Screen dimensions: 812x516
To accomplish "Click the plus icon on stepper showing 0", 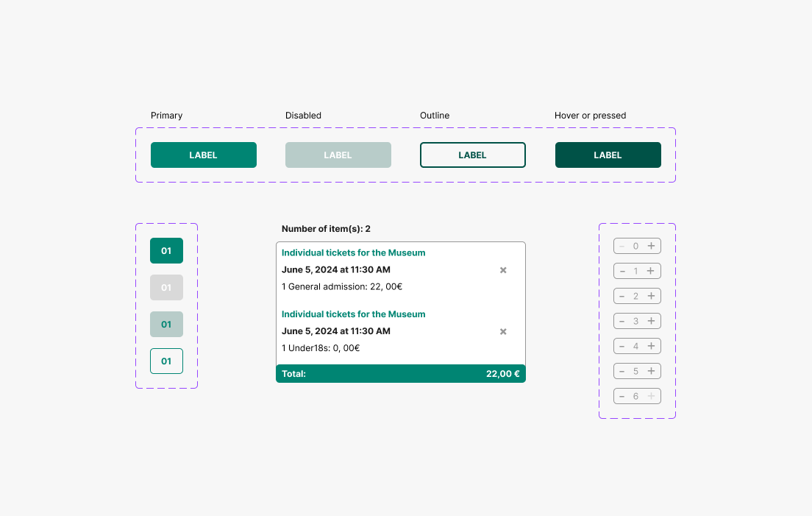I will pyautogui.click(x=651, y=246).
